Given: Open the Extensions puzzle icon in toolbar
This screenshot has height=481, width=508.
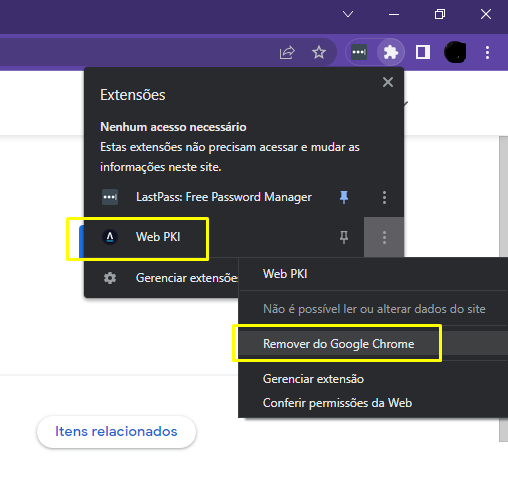Looking at the screenshot, I should [x=391, y=52].
